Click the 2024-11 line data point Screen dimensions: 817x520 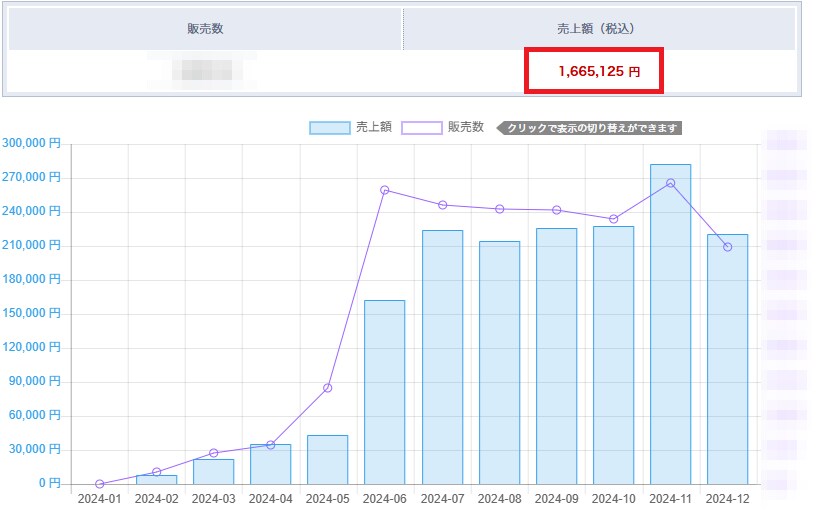tap(671, 183)
